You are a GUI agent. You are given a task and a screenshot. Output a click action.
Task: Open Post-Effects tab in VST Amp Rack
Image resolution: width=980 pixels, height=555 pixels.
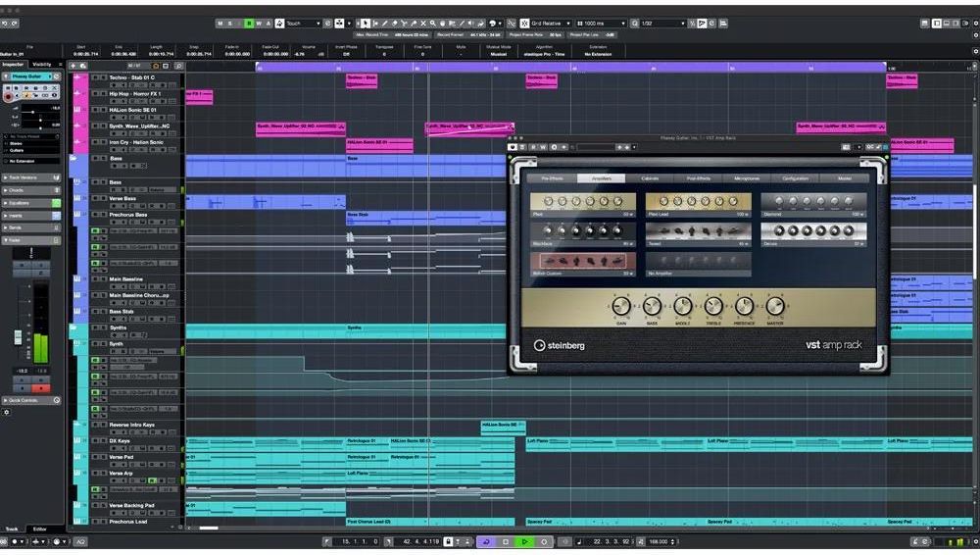pos(698,178)
